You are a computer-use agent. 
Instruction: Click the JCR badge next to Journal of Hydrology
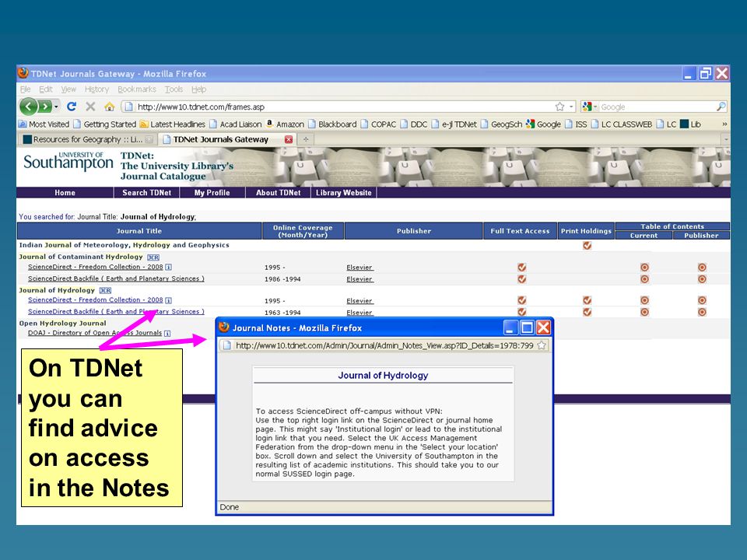click(105, 290)
